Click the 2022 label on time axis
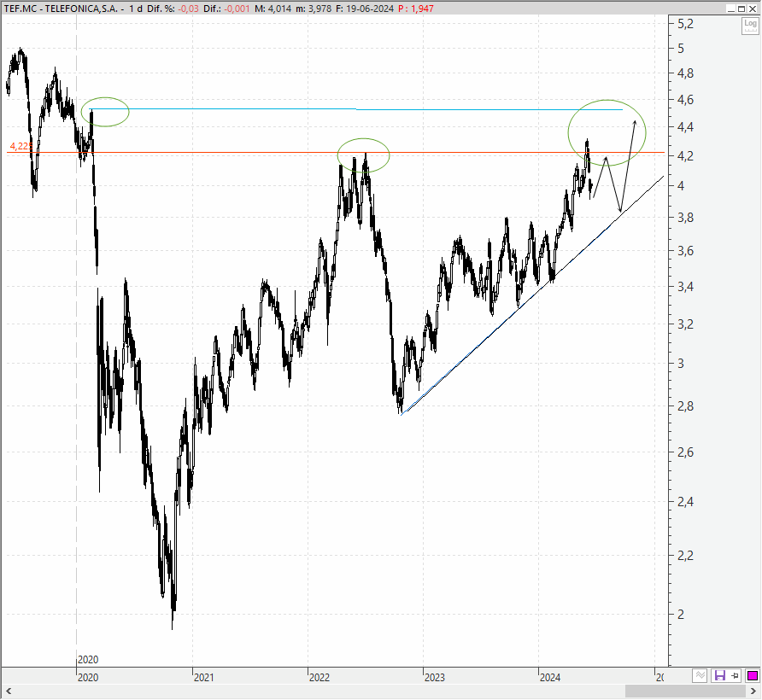 (319, 677)
